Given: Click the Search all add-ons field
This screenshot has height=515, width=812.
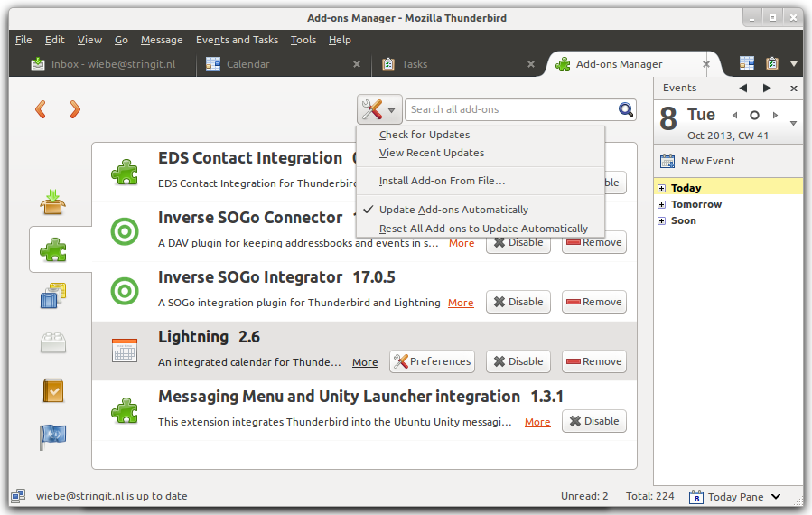Looking at the screenshot, I should 510,109.
